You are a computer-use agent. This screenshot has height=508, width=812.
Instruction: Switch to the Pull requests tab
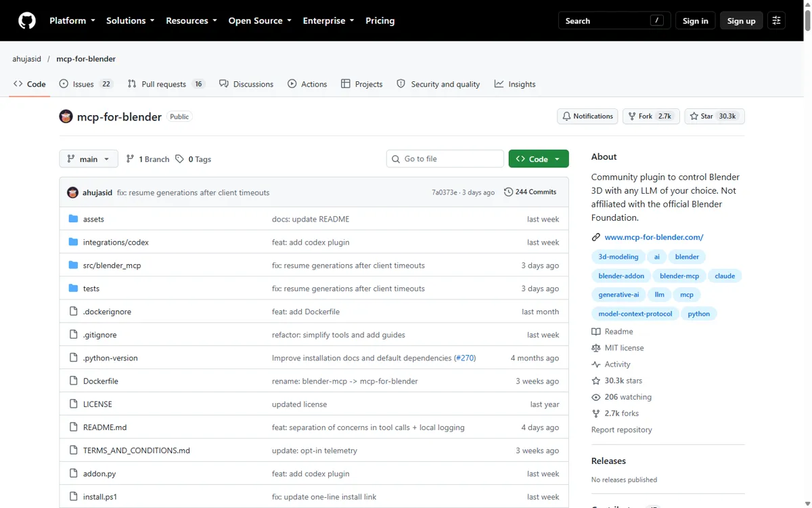166,84
